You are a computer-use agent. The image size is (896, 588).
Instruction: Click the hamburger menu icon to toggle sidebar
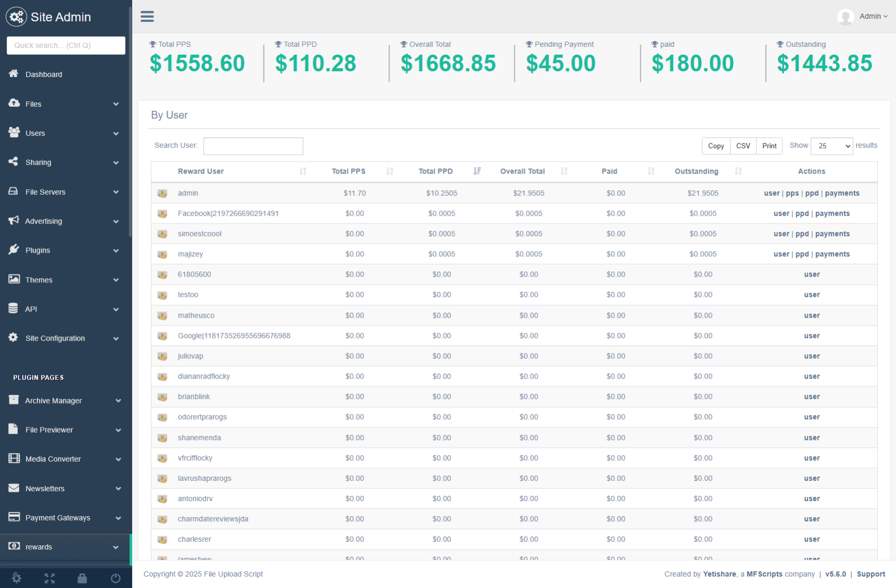(x=147, y=17)
